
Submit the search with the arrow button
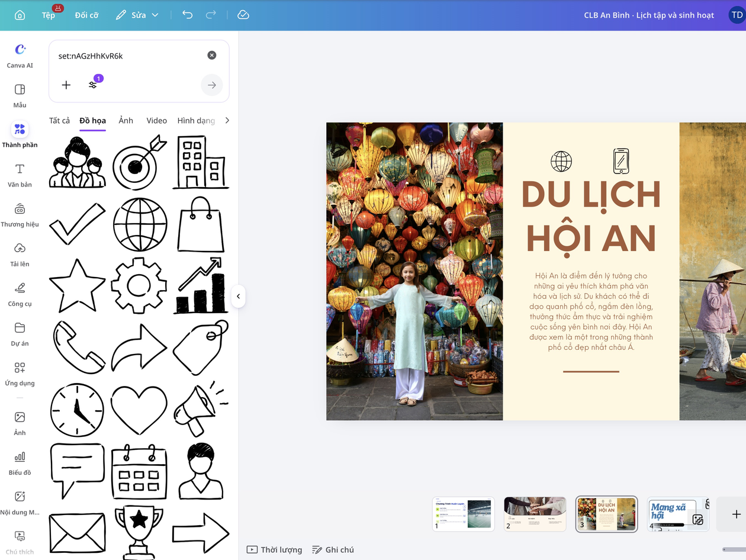point(212,85)
